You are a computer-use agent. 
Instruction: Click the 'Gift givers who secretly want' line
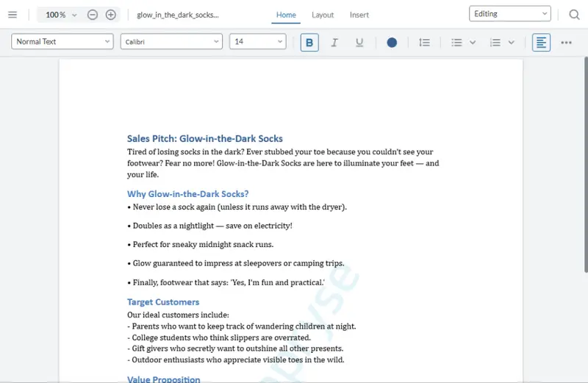(235, 348)
